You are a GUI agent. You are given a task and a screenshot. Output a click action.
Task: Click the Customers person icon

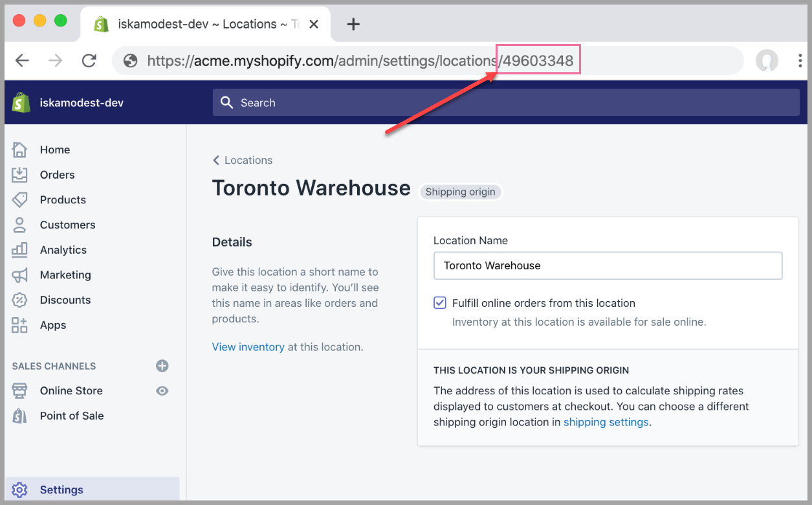pyautogui.click(x=20, y=225)
